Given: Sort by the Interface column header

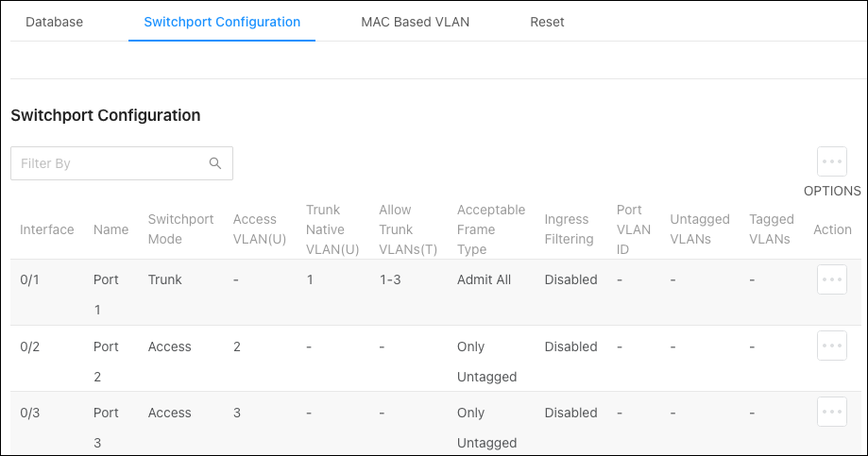Looking at the screenshot, I should coord(47,229).
